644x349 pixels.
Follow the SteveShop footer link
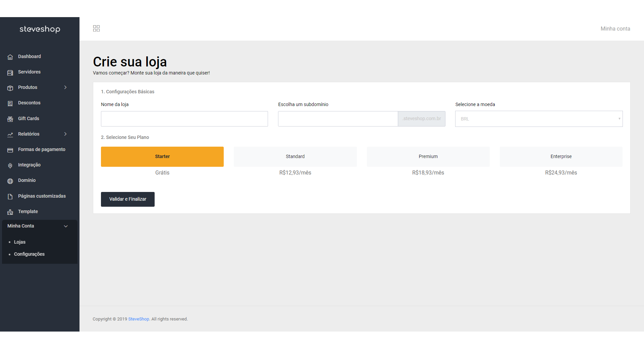pyautogui.click(x=139, y=319)
